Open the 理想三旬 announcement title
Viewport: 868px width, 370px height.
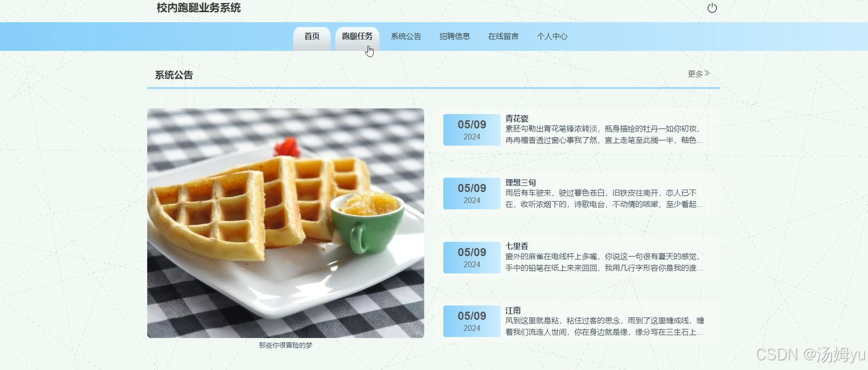521,182
